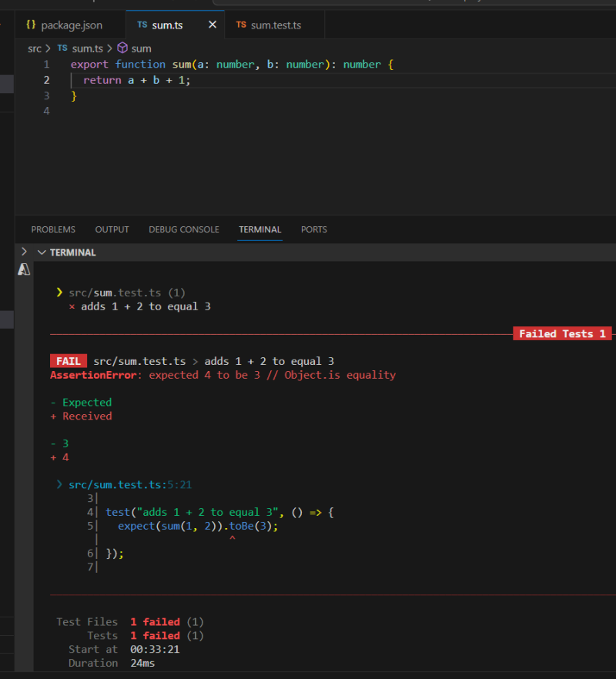This screenshot has width=616, height=679.
Task: Click the braces icon on package.json tab
Action: pyautogui.click(x=31, y=25)
